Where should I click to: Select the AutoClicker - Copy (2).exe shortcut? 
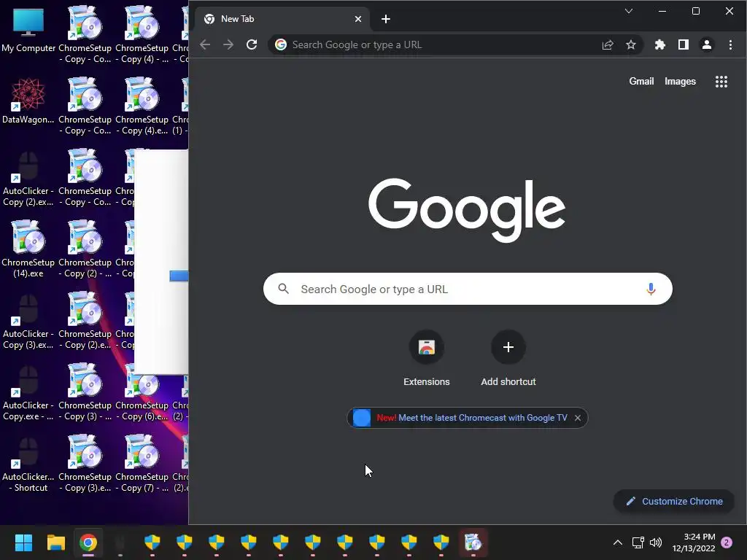click(x=28, y=179)
